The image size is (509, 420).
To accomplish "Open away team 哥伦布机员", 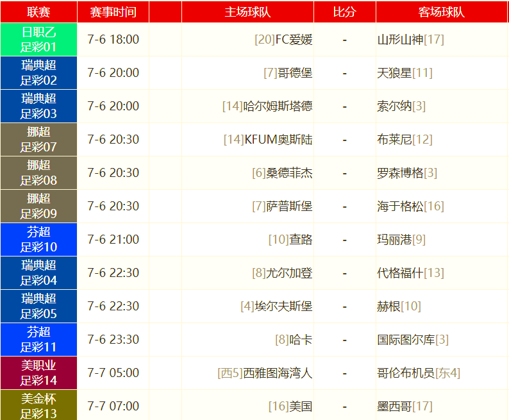I will click(406, 373).
